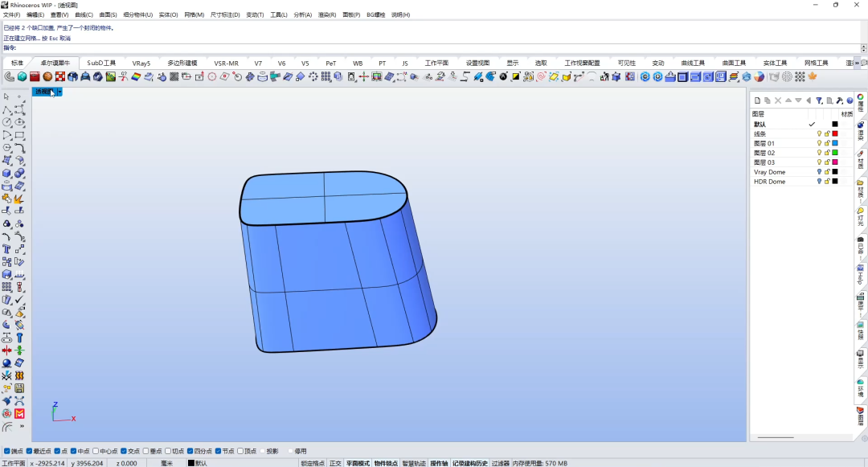
Task: Click the layer filter funnel icon
Action: pyautogui.click(x=819, y=100)
